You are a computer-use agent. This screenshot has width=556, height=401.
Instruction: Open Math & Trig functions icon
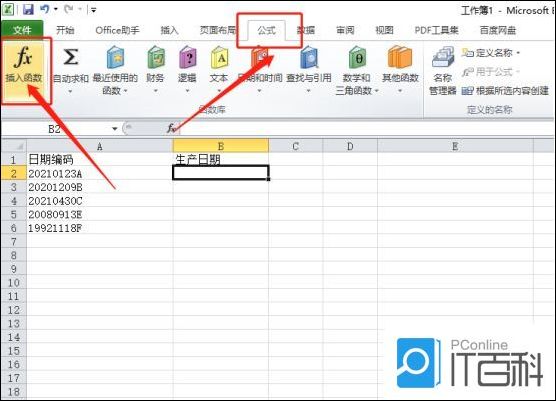click(357, 57)
